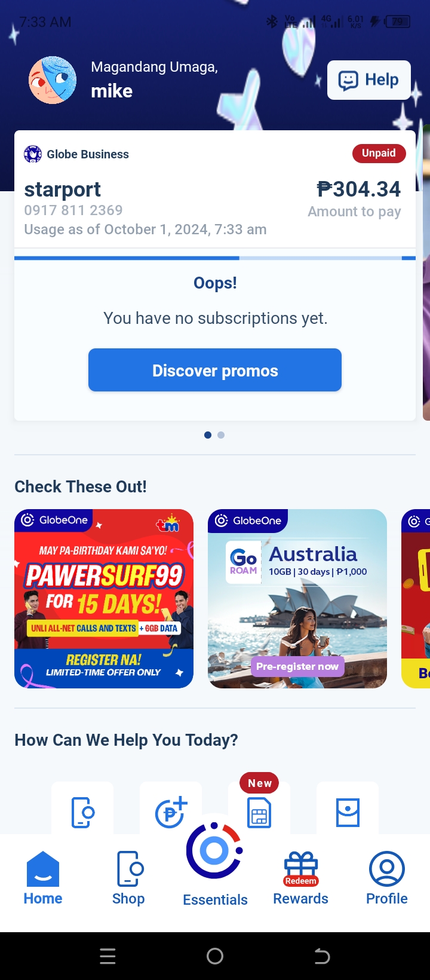
Task: Select the second carousel page dot
Action: coord(221,435)
